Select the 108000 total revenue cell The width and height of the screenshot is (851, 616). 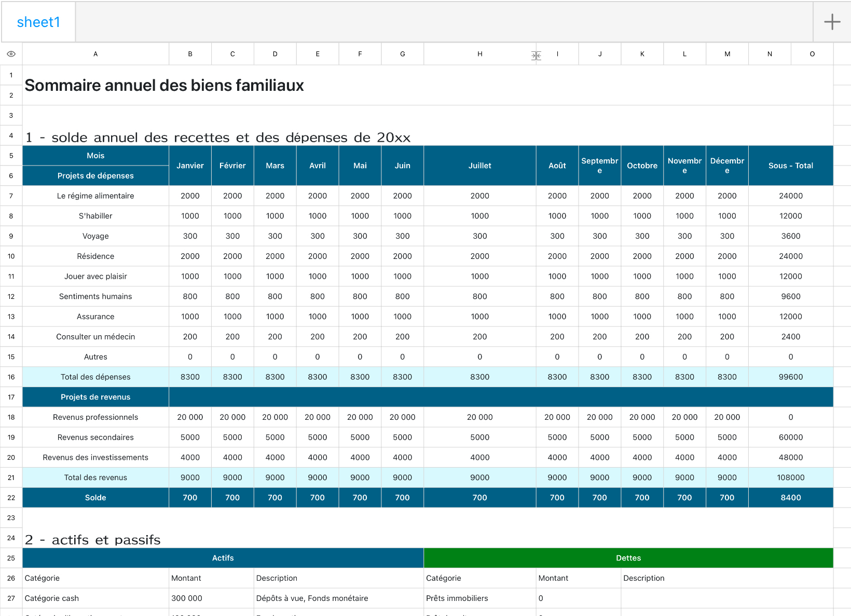tap(791, 477)
